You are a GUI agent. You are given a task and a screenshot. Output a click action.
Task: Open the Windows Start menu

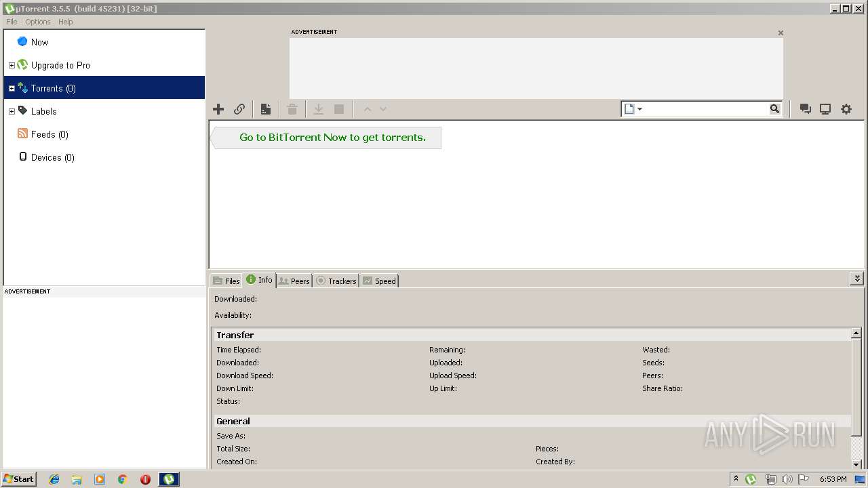pyautogui.click(x=19, y=479)
